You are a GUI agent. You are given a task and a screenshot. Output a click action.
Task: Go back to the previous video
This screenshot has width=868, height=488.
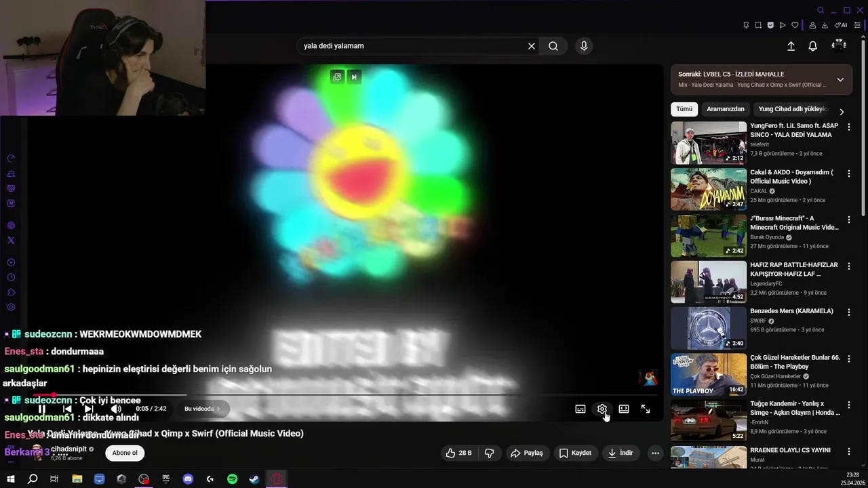67,409
